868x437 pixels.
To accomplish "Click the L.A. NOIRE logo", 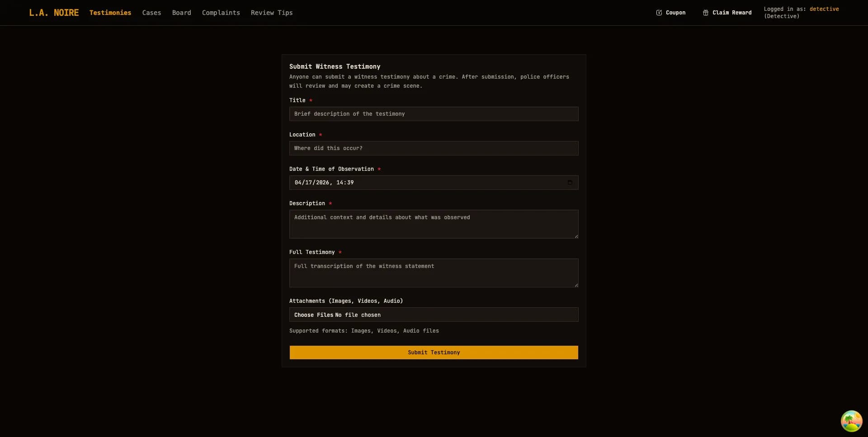I will (x=54, y=13).
